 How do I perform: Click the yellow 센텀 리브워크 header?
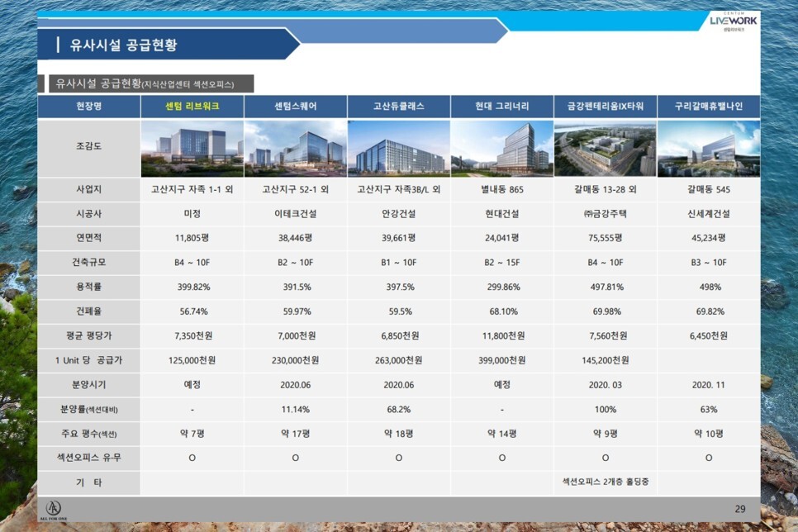[x=192, y=107]
